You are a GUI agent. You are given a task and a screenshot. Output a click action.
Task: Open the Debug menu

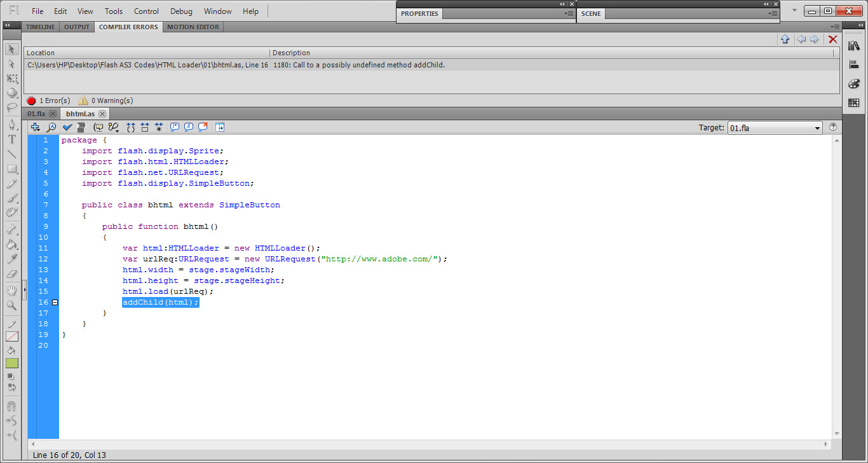tap(182, 11)
